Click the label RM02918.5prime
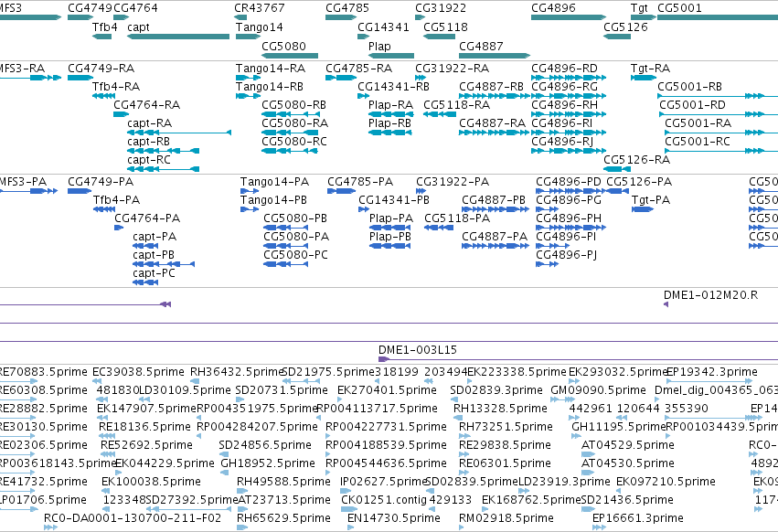Image resolution: width=778 pixels, height=532 pixels. coord(506,518)
